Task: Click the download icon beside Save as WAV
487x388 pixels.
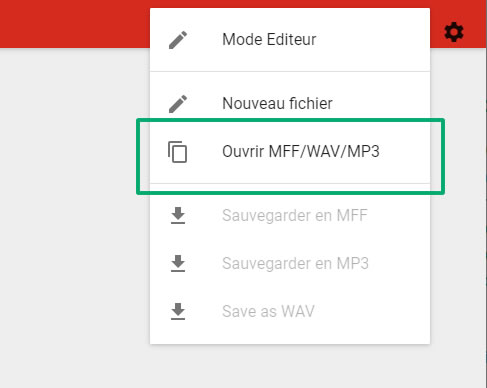Action: point(178,311)
